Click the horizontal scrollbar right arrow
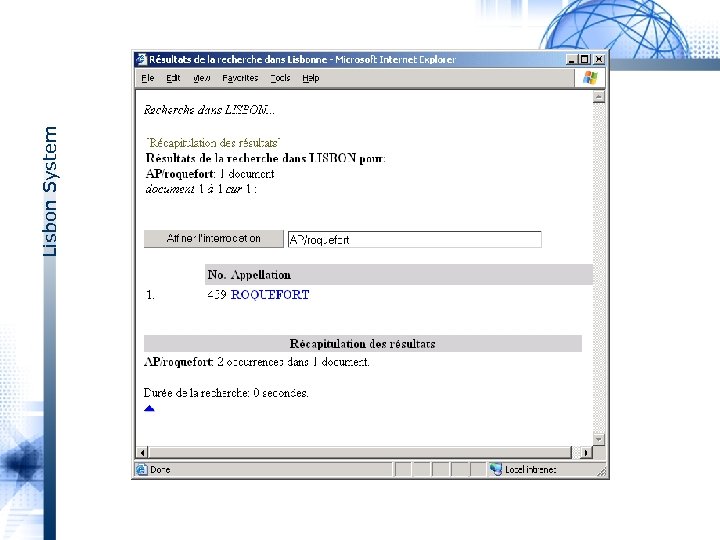This screenshot has height=540, width=720. point(586,453)
